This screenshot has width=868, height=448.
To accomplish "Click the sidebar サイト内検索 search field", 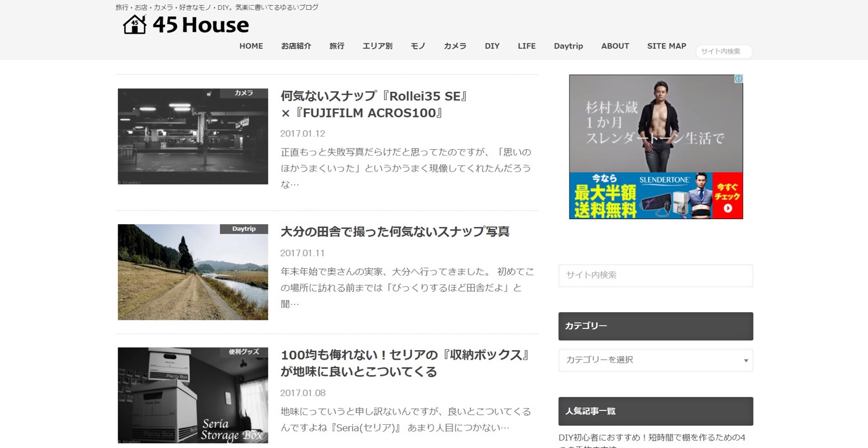I will 655,275.
